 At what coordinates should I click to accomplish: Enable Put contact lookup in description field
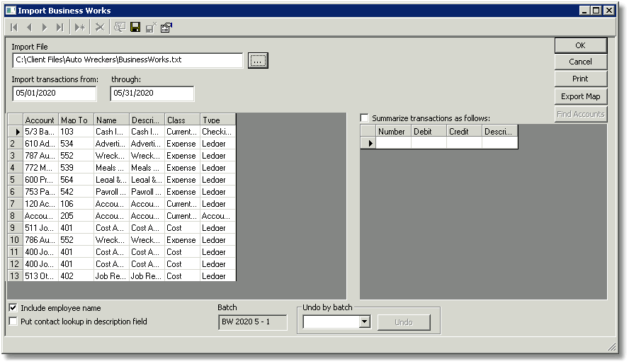coord(13,322)
